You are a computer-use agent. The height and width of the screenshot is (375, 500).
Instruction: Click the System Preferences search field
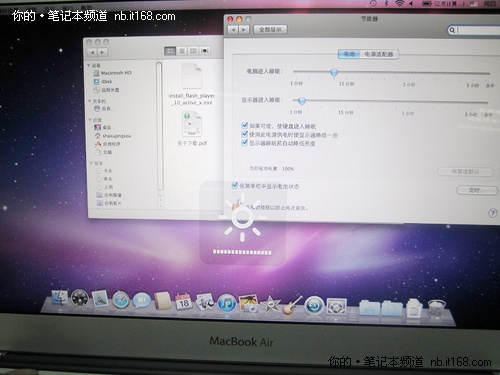tap(475, 30)
